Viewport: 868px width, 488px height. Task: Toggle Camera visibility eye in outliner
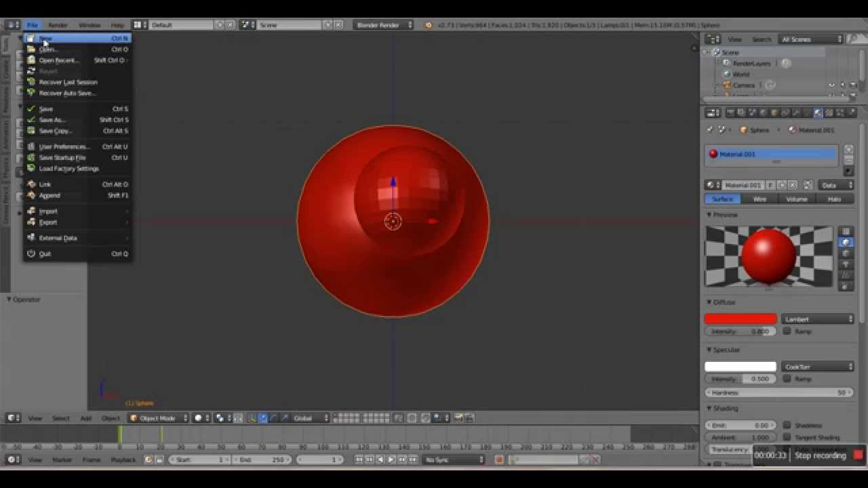pyautogui.click(x=831, y=85)
